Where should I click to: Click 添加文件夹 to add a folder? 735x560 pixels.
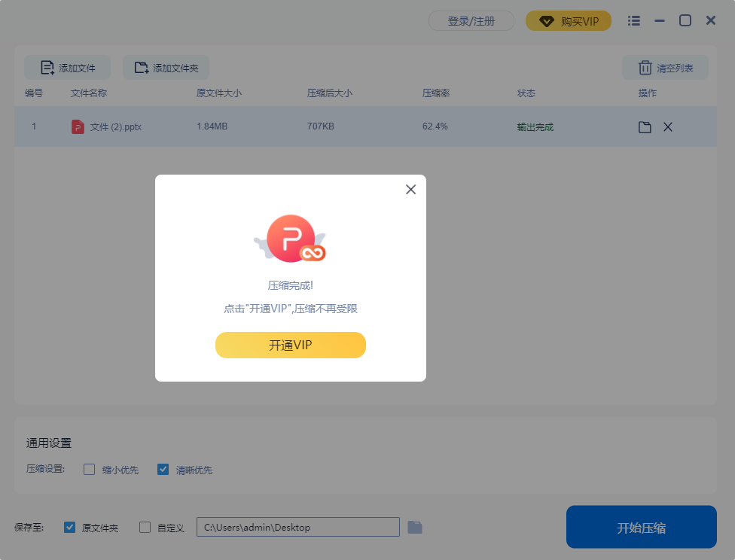point(166,68)
